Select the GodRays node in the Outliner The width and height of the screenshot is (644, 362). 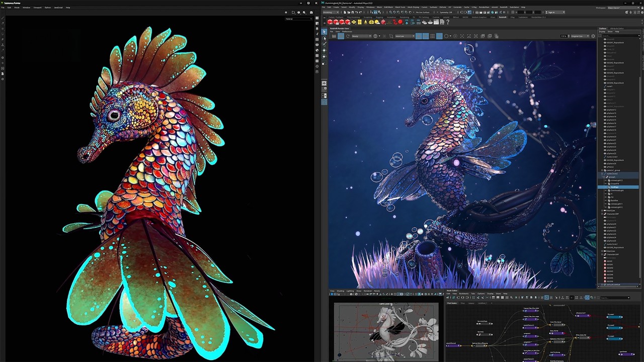pyautogui.click(x=615, y=187)
